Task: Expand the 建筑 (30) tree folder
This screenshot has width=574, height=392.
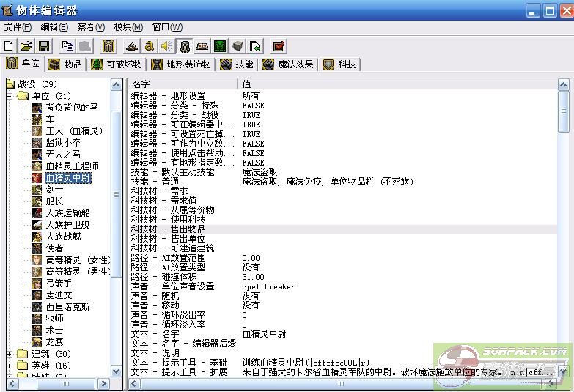Action: click(10, 354)
